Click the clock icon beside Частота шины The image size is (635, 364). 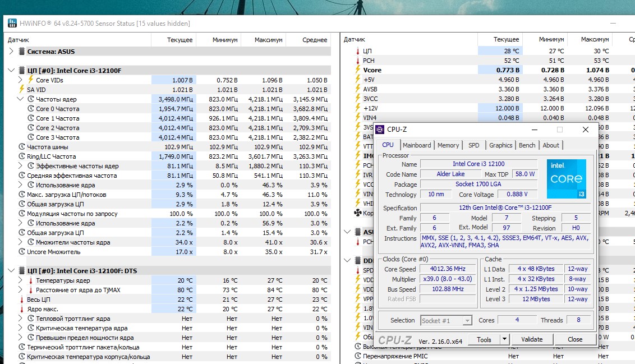(21, 146)
